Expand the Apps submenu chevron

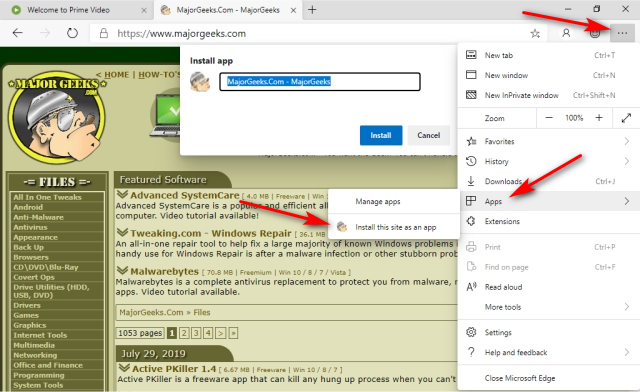tap(627, 201)
